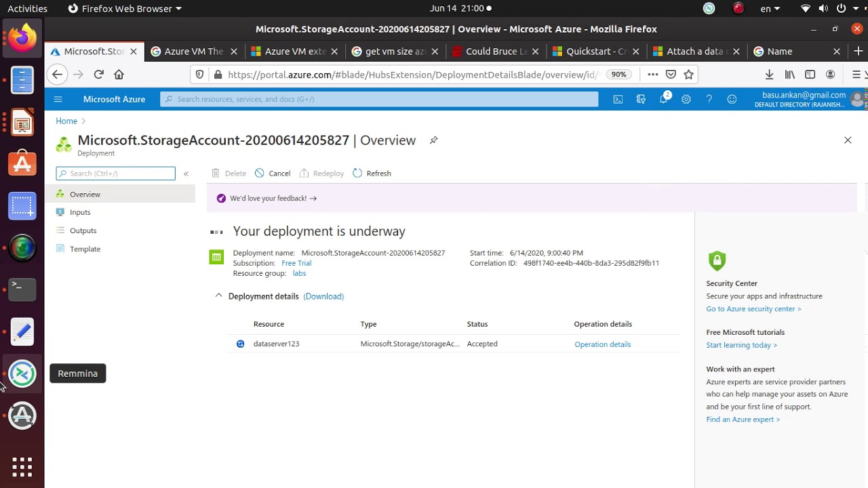868x488 pixels.
Task: Go back in Firefox
Action: [57, 75]
